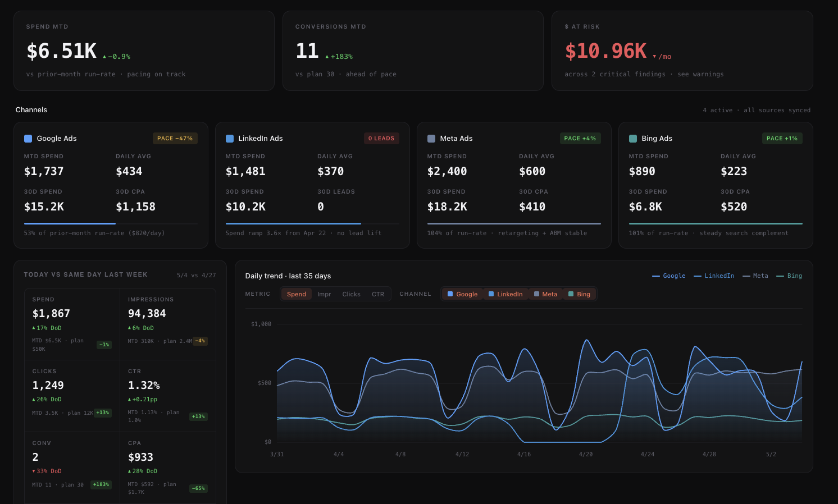This screenshot has width=838, height=504.
Task: Click the Bing legend entry in chart
Action: (x=789, y=276)
